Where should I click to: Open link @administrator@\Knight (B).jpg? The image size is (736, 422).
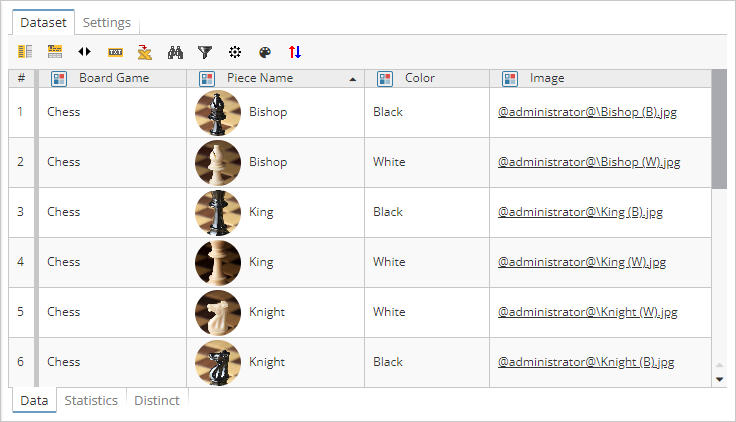(586, 362)
